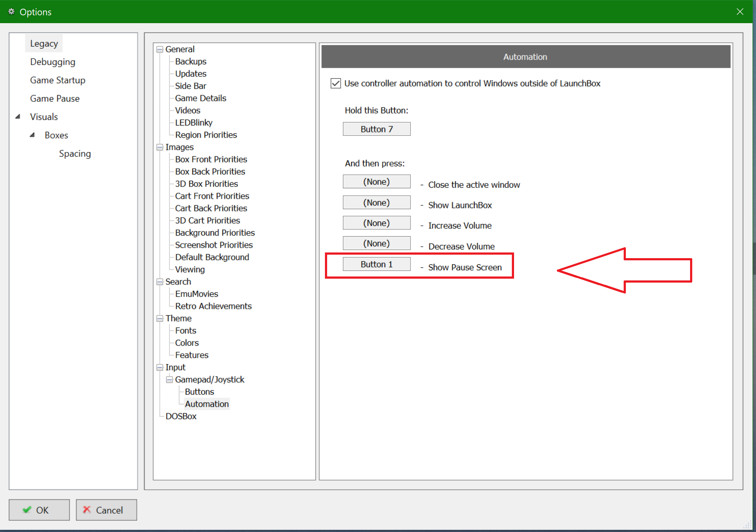The width and height of the screenshot is (756, 532).
Task: Confirm with the OK button
Action: [x=39, y=510]
